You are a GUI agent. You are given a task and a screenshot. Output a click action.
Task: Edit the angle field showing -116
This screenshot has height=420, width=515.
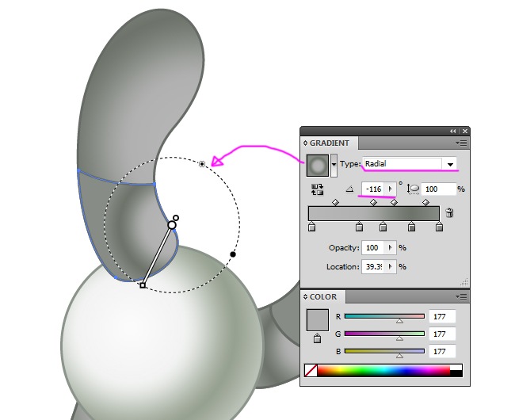373,189
